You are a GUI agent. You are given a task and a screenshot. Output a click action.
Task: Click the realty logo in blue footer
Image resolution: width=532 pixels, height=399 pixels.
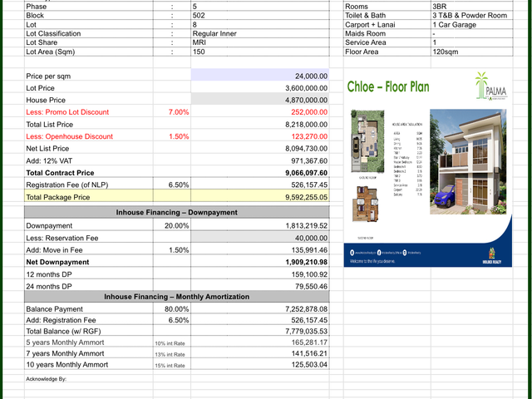coord(491,255)
